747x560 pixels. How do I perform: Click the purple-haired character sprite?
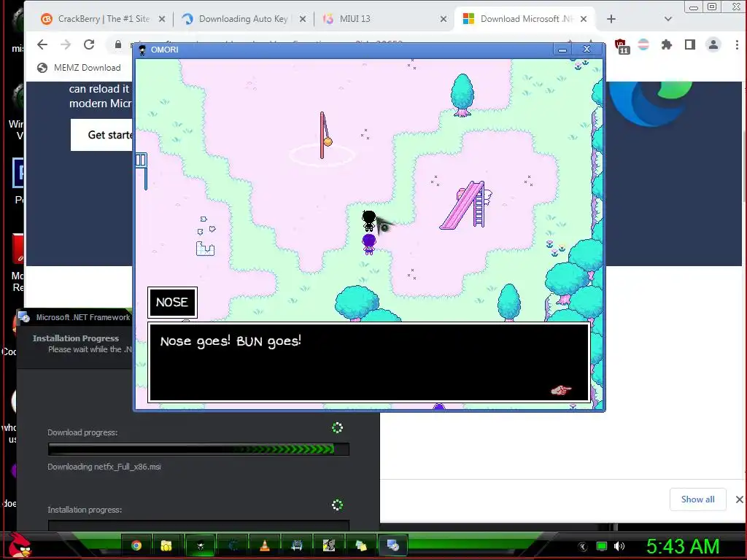point(368,244)
